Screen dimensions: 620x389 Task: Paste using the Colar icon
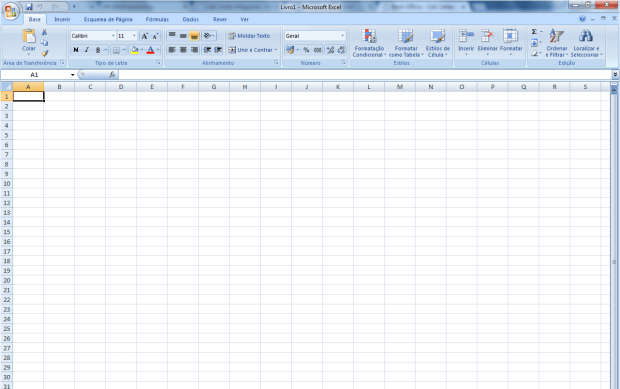point(28,36)
